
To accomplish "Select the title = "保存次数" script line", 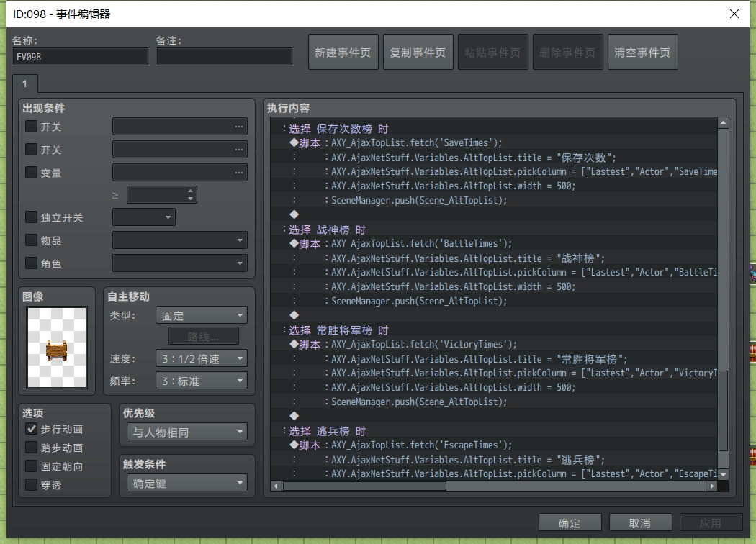I will [494, 158].
